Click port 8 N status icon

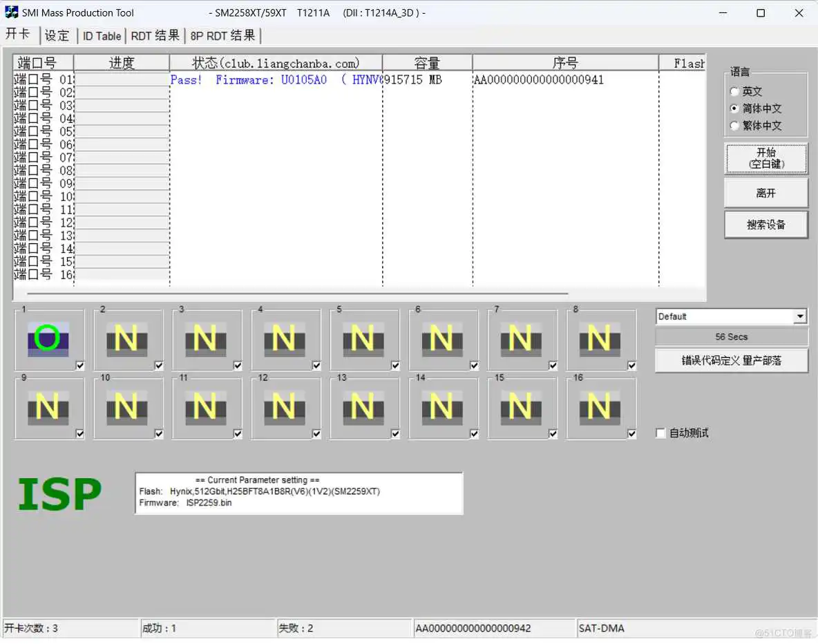pyautogui.click(x=599, y=339)
